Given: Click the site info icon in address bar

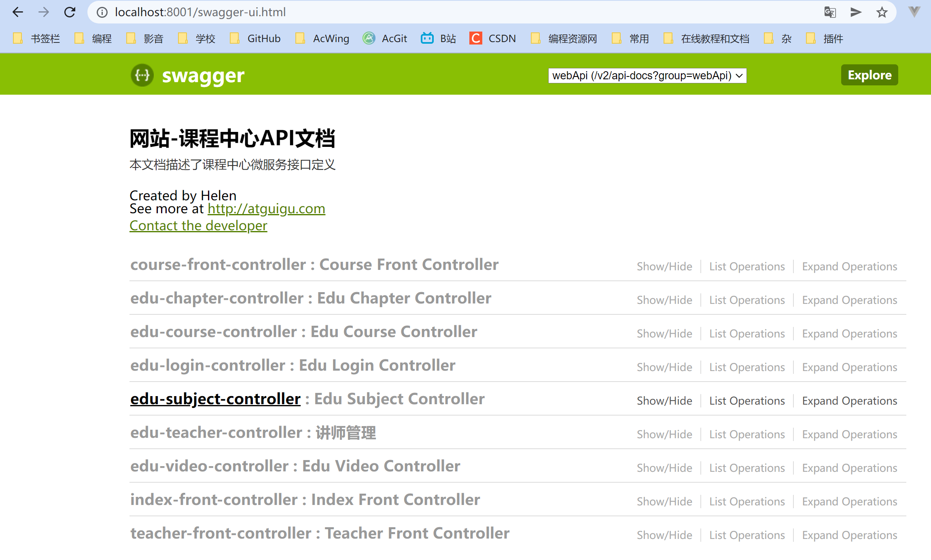Looking at the screenshot, I should [102, 13].
